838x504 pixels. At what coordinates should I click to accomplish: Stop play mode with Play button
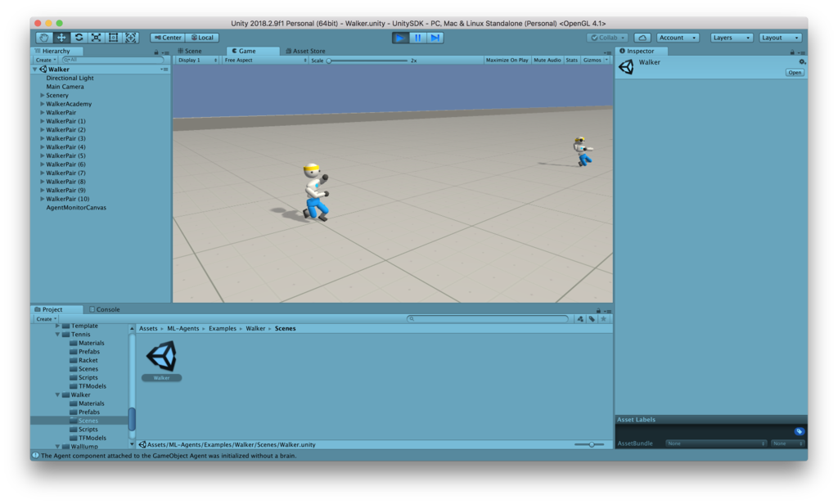click(x=399, y=38)
